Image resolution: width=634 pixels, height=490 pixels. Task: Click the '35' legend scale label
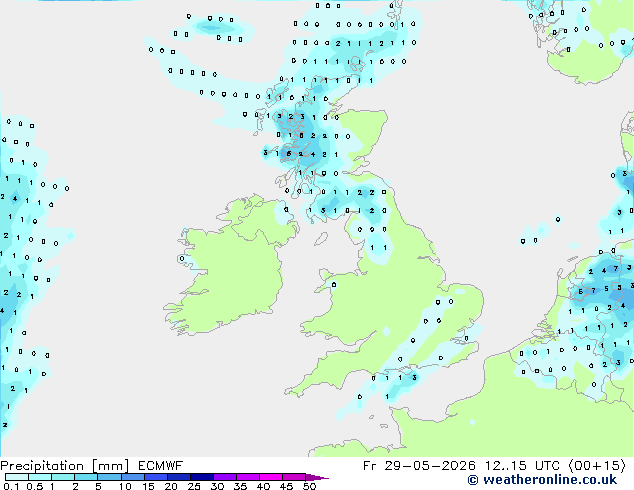(x=240, y=486)
